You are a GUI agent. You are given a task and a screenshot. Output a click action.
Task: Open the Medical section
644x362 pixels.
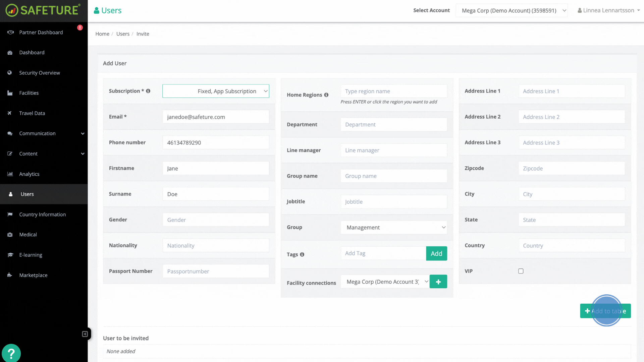tap(28, 235)
